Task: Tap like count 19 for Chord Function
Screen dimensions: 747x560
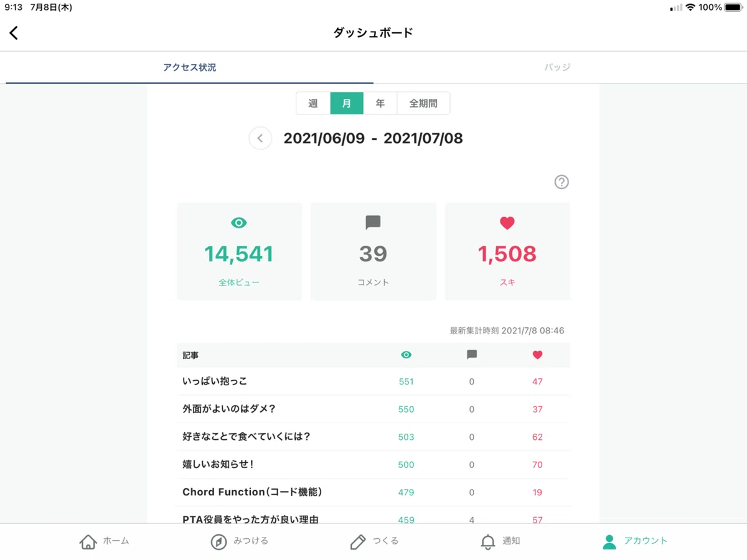Action: coord(538,492)
